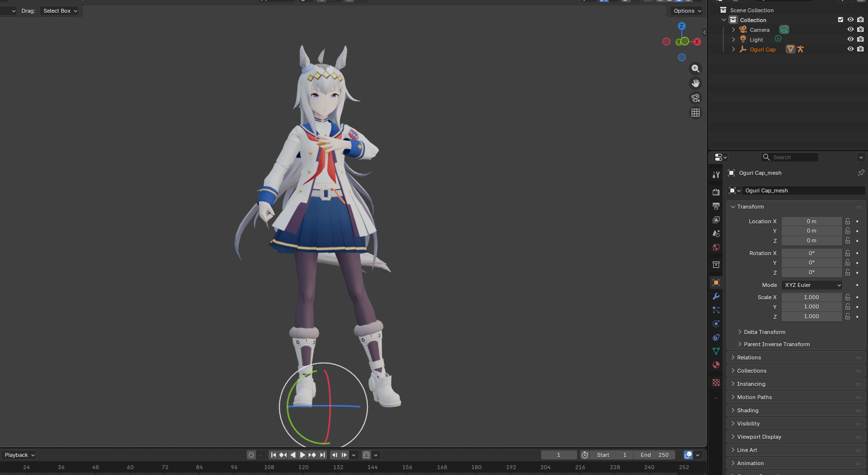Play animation in reverse
Image resolution: width=868 pixels, height=475 pixels.
click(x=293, y=455)
